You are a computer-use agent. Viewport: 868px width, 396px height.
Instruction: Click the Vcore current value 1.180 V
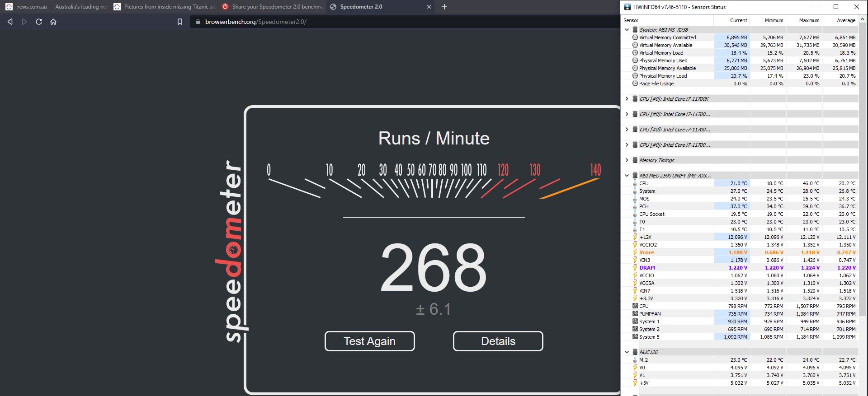point(738,252)
